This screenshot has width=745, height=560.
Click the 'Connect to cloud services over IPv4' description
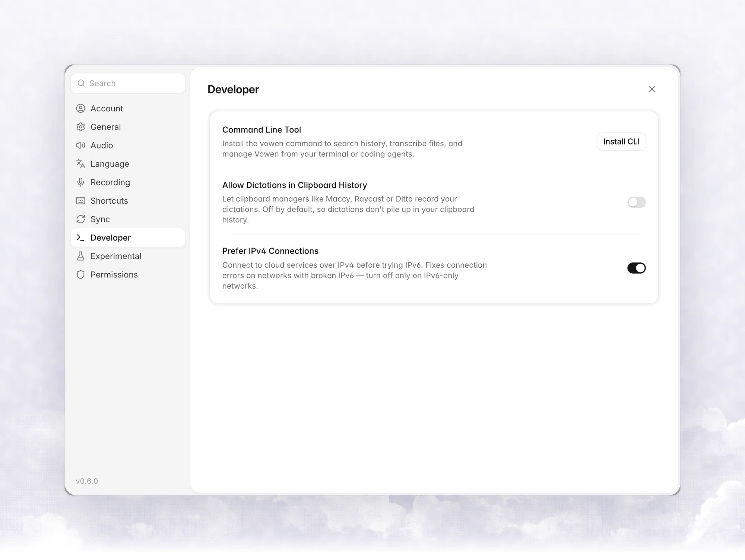(x=355, y=276)
